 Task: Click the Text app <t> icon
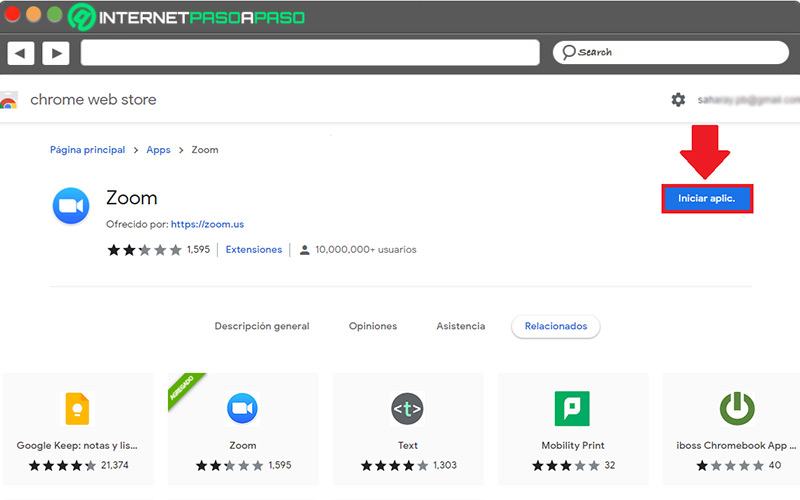[x=407, y=409]
